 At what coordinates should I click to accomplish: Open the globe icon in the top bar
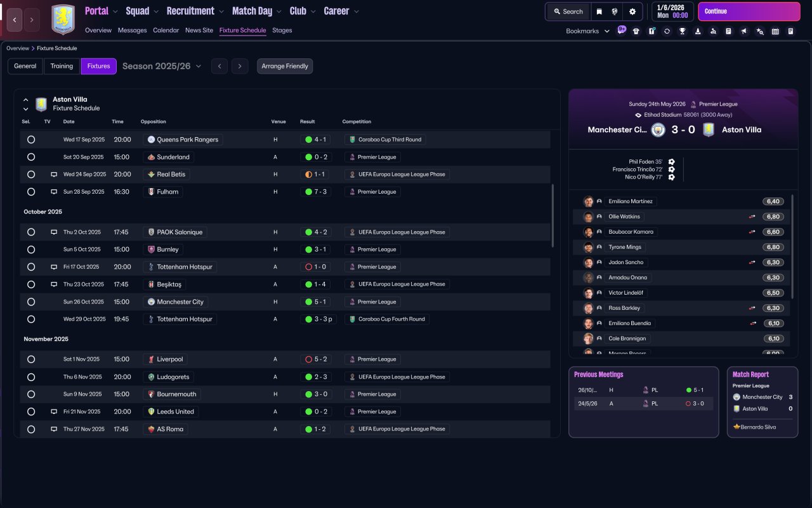click(615, 11)
